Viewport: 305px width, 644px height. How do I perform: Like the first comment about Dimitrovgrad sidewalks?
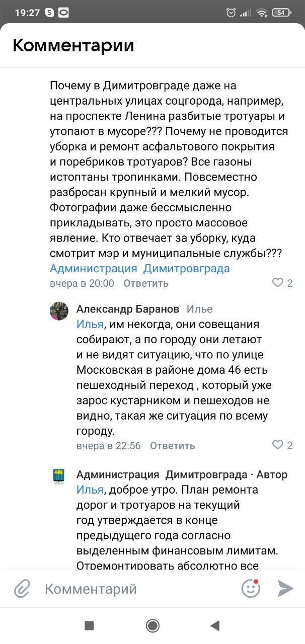coord(278,283)
